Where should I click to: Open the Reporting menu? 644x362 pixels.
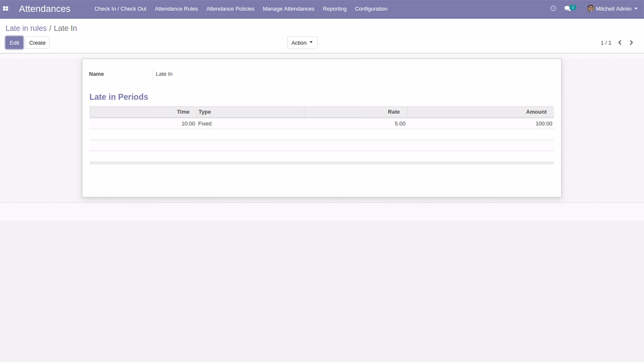click(335, 8)
